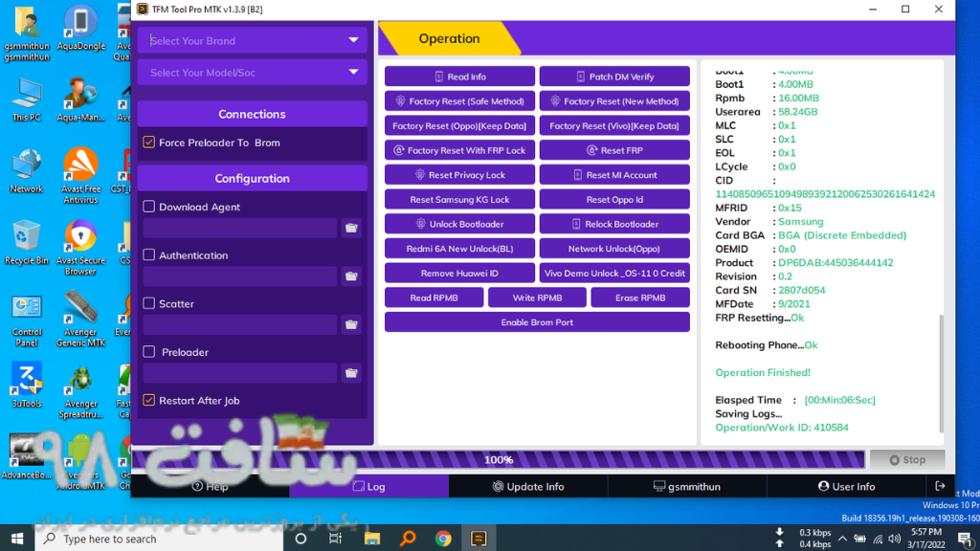980x551 pixels.
Task: Launch Avast Free Antivirus shortcut
Action: tap(80, 176)
